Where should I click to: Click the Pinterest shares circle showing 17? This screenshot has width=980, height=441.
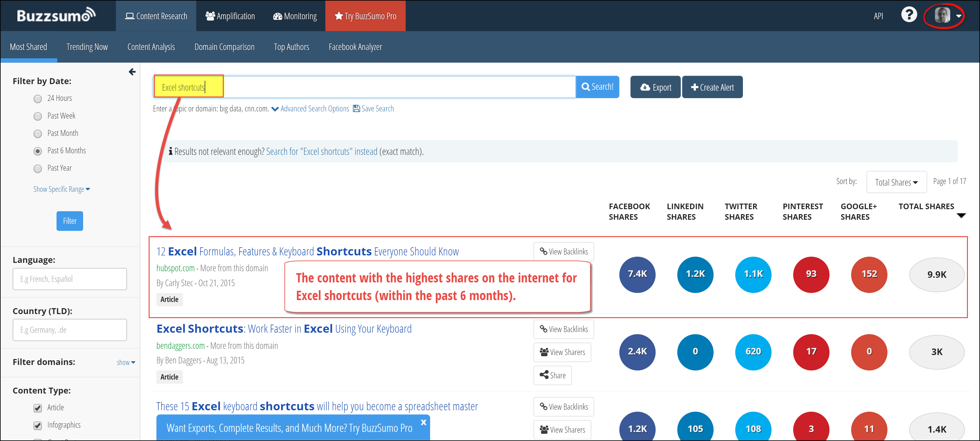pyautogui.click(x=811, y=352)
